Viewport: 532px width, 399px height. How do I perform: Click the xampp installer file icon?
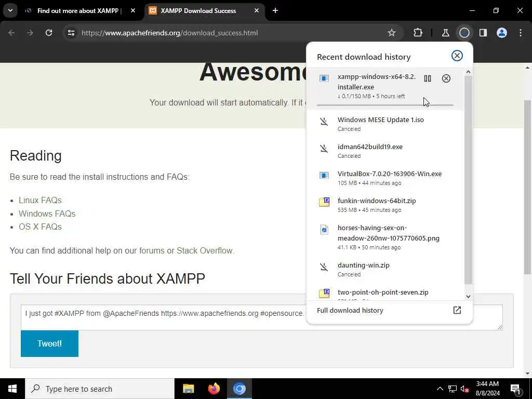(x=324, y=78)
